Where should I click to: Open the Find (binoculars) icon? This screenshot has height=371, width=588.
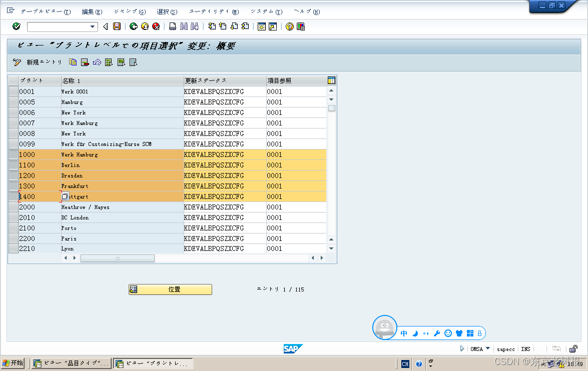coord(183,26)
